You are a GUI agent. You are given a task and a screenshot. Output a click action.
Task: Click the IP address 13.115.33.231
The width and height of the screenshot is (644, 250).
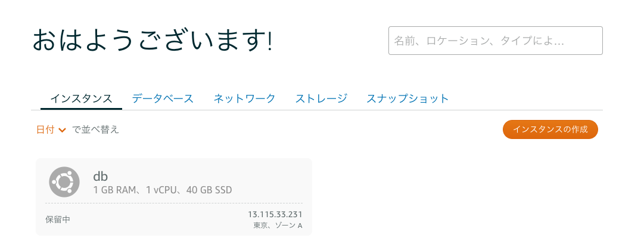click(275, 214)
